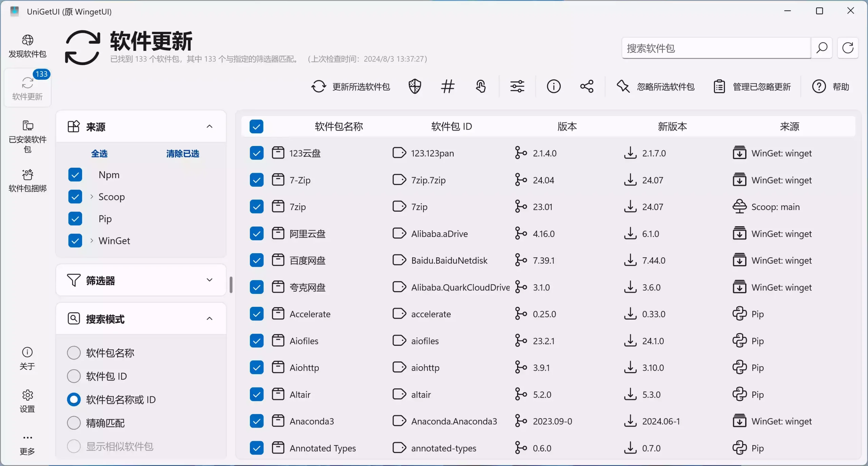
Task: Click the left panel vertical scrollbar
Action: click(231, 284)
